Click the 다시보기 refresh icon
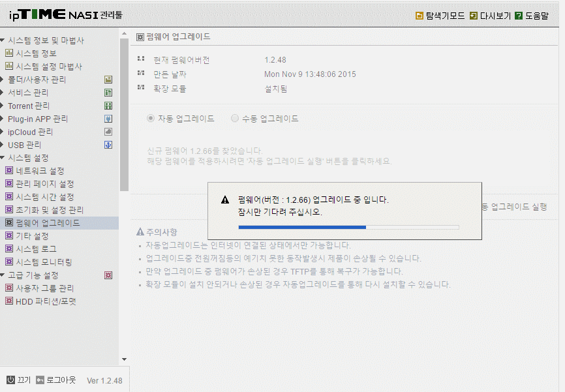 [474, 16]
